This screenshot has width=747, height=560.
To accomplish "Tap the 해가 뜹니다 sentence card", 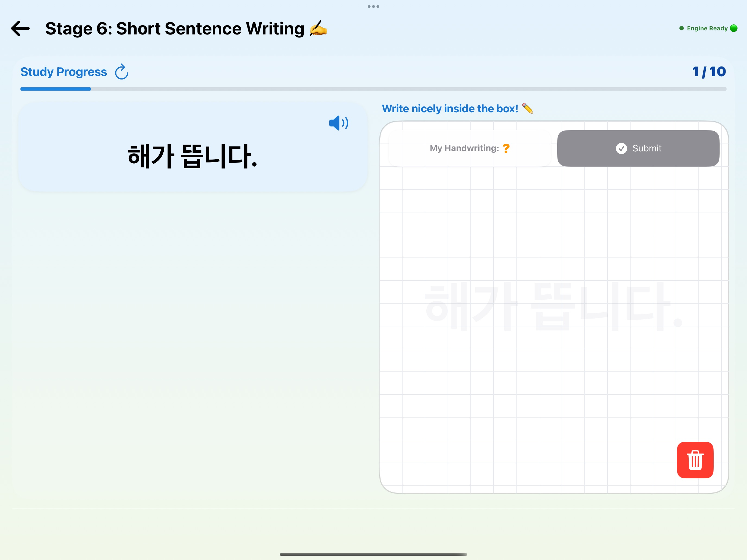I will coord(193,147).
